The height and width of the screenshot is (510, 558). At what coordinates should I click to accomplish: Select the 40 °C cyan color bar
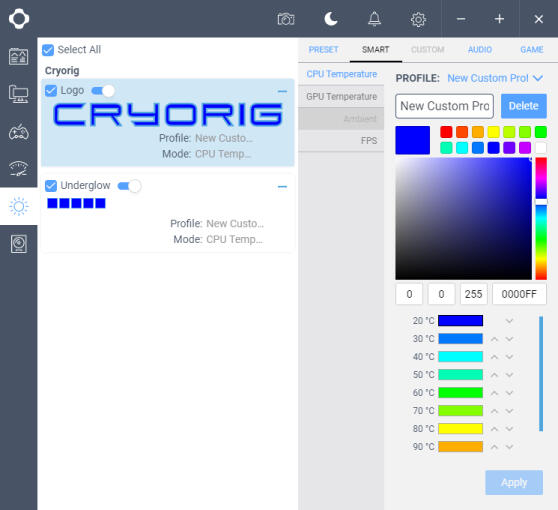[x=460, y=357]
